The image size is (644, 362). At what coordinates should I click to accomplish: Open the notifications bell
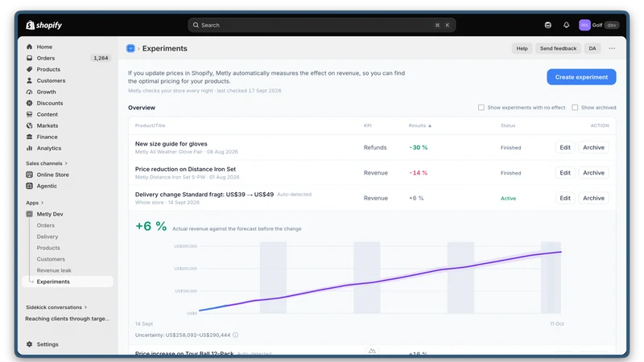point(567,25)
